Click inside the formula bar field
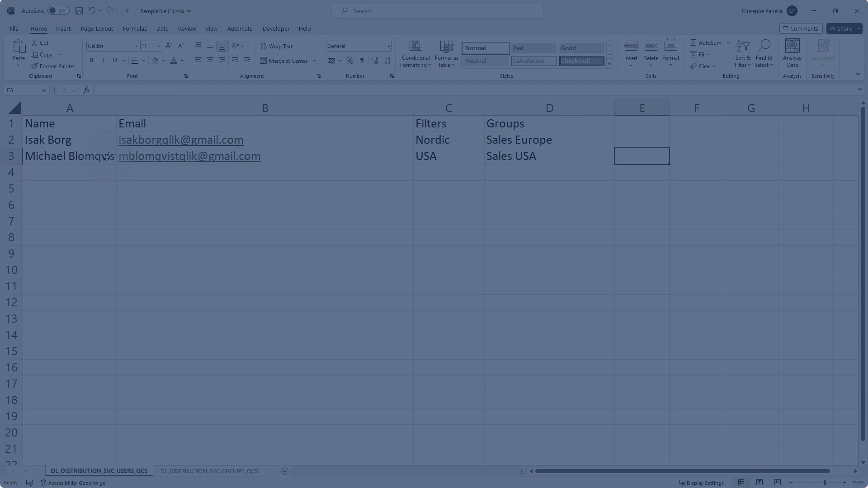The height and width of the screenshot is (488, 868). 475,90
